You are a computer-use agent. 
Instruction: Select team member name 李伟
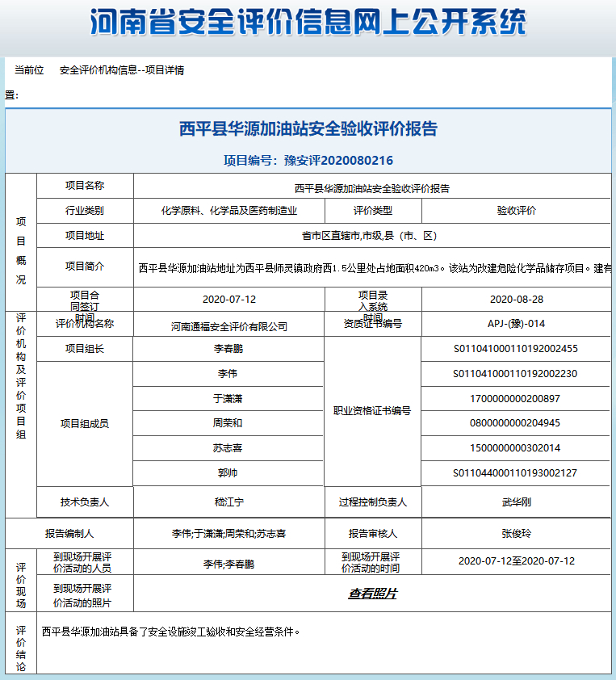(x=228, y=373)
